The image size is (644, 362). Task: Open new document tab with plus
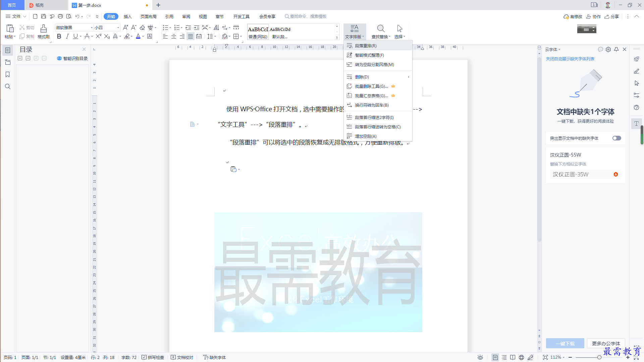click(x=158, y=5)
